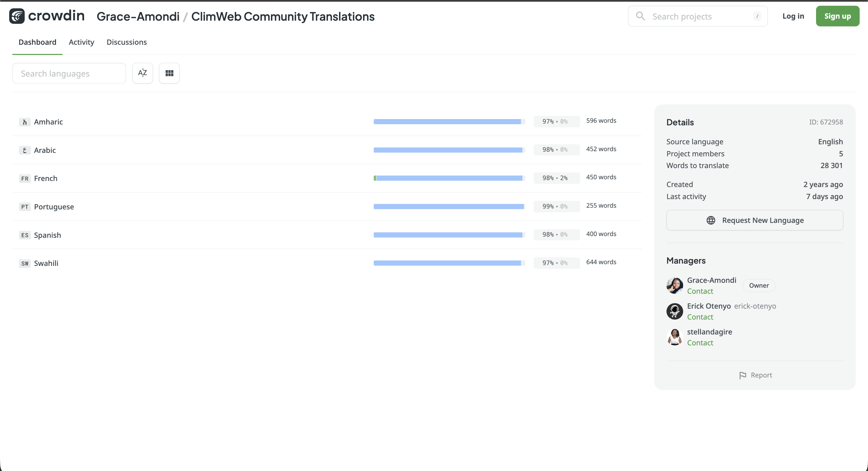Click Arabic 98% • 0% badge
Screen dimensions: 868x471
pos(556,150)
